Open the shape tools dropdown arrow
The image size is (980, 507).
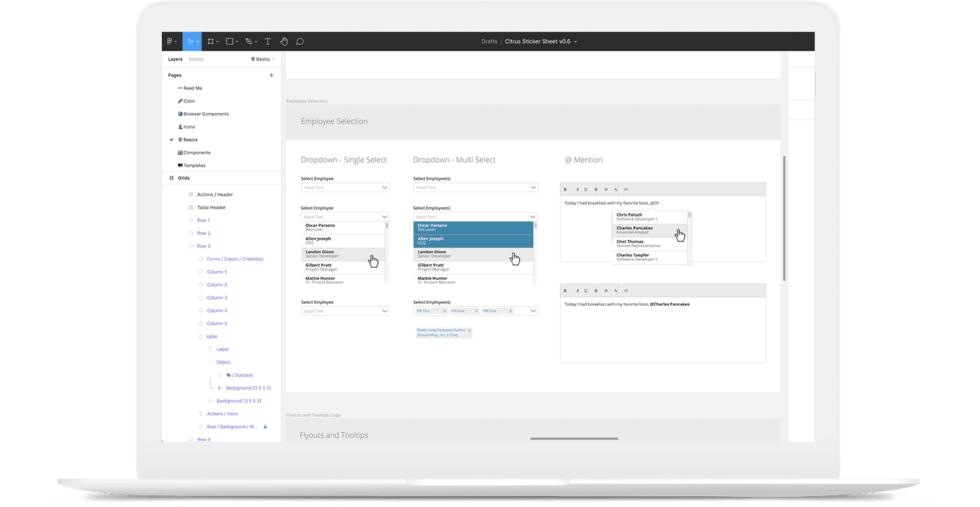coord(237,42)
